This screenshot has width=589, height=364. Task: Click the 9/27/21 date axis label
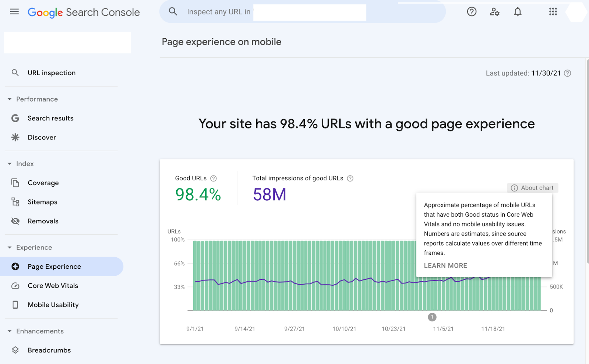[x=294, y=329]
